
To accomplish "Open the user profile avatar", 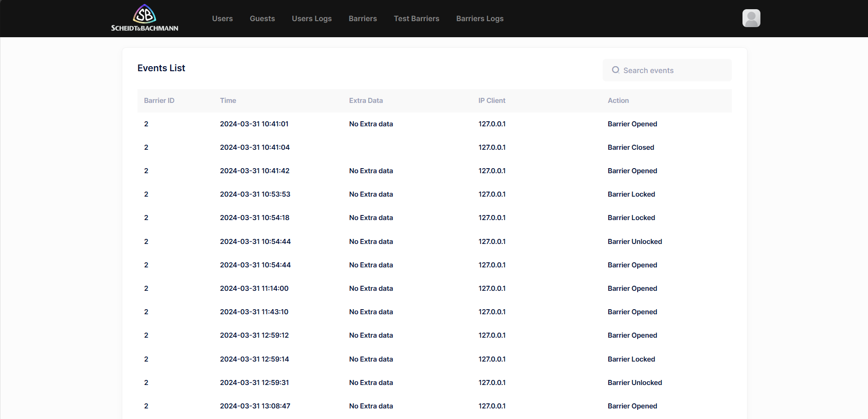I will click(x=751, y=18).
